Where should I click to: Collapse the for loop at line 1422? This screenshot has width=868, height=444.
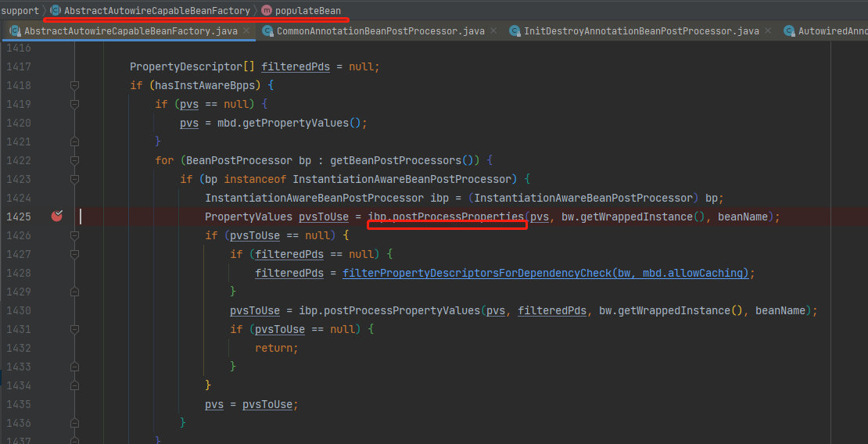[x=74, y=160]
